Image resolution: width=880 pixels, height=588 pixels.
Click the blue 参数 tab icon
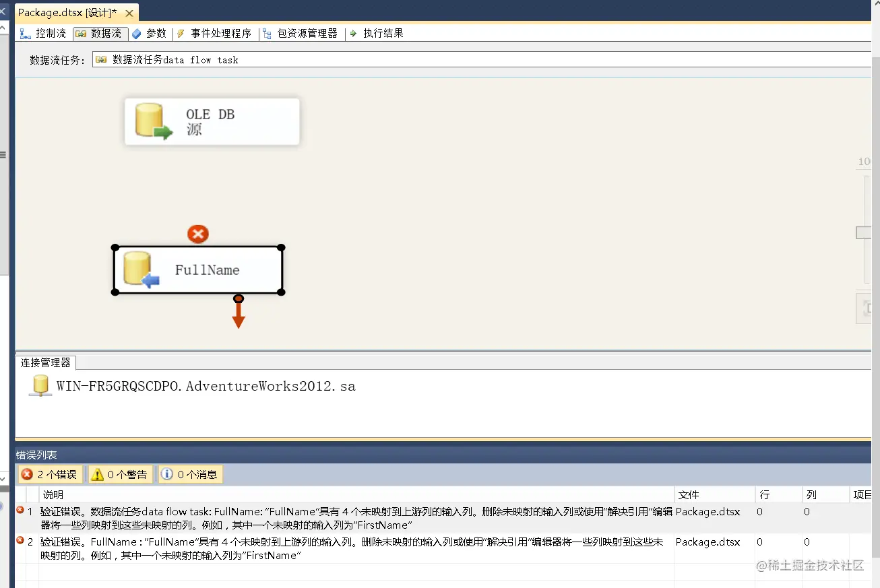pos(137,34)
